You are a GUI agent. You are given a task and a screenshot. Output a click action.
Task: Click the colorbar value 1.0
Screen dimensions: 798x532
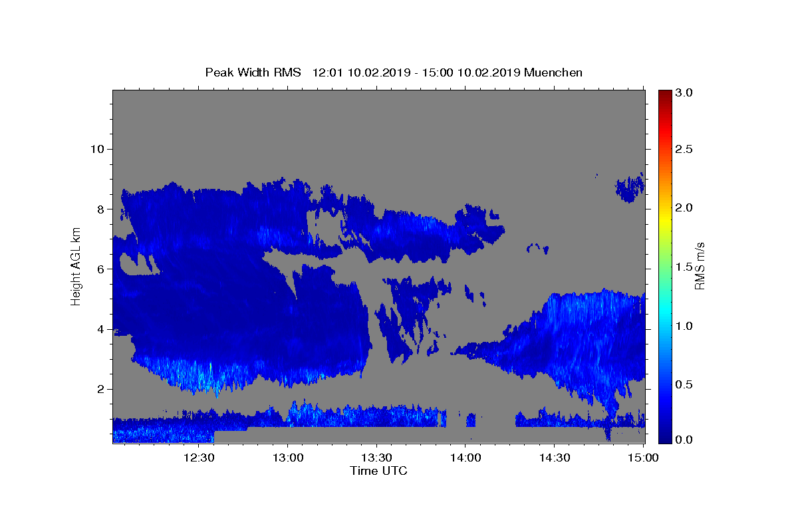[684, 326]
